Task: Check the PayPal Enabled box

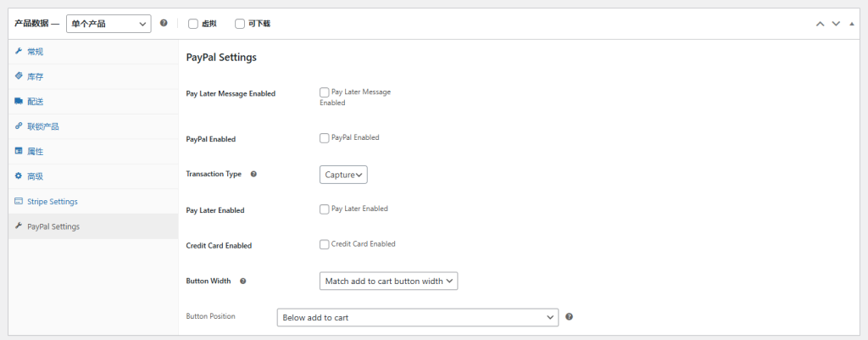Action: (x=325, y=137)
